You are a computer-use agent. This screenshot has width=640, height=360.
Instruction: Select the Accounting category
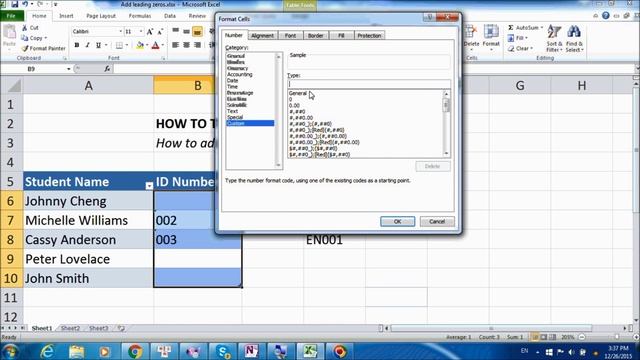point(240,74)
